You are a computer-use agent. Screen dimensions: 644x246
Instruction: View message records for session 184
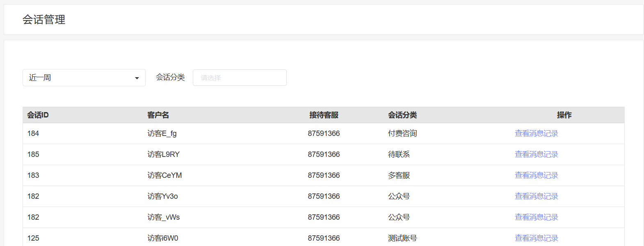[x=537, y=133]
